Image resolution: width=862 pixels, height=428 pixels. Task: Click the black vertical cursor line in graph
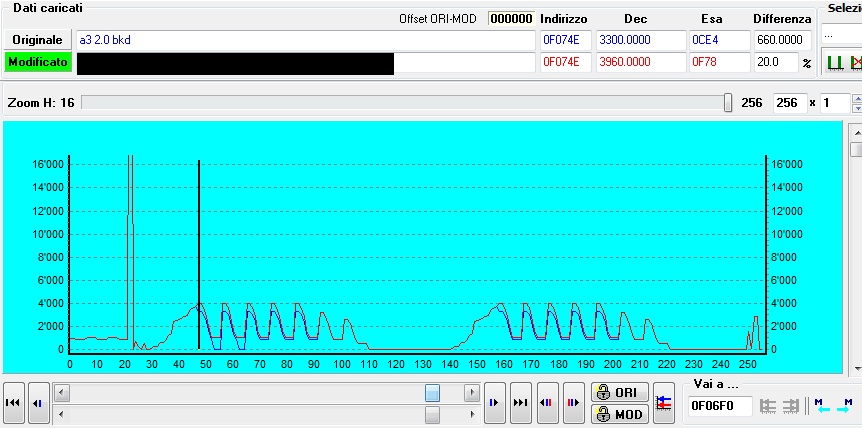198,254
